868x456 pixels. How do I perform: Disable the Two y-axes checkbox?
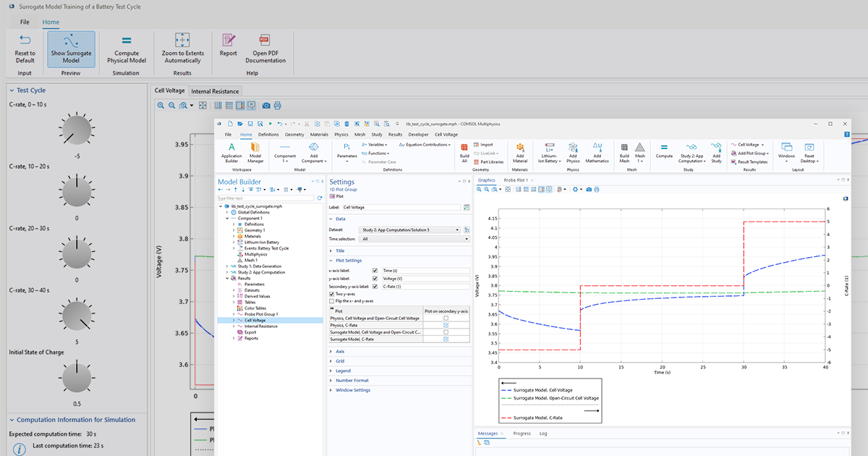(331, 294)
